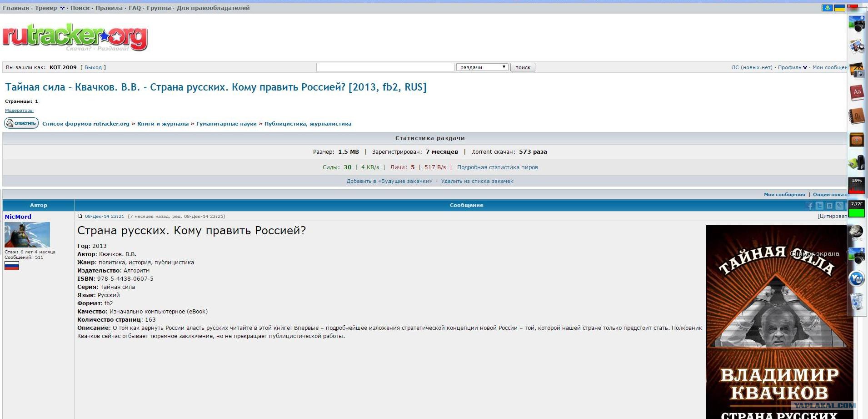Open the moon weather gadget in dock
This screenshot has width=868, height=419.
(x=857, y=232)
